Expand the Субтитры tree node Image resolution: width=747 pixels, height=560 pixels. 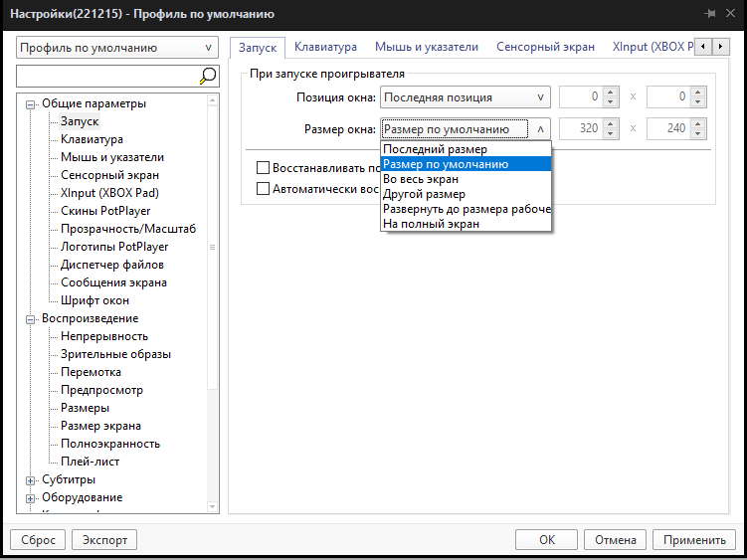(x=31, y=479)
